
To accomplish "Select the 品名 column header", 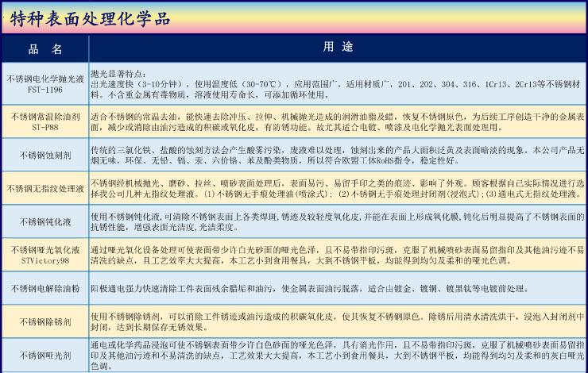I will point(44,49).
